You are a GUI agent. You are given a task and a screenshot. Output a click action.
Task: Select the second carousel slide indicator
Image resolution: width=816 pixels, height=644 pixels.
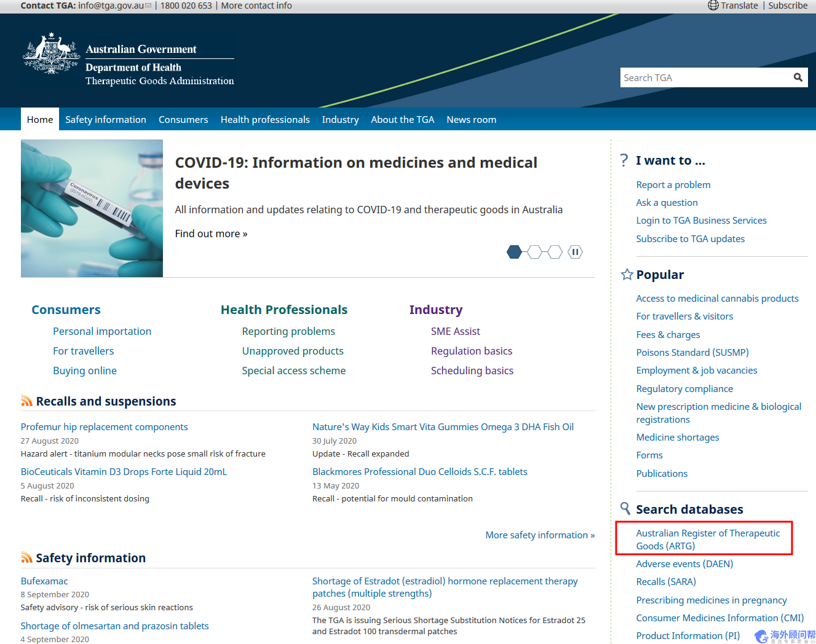[x=535, y=252]
